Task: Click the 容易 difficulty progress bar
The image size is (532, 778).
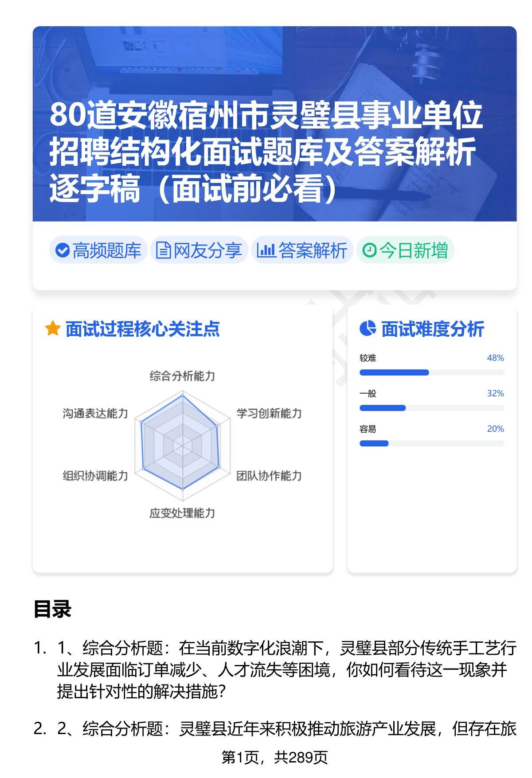Action: [431, 443]
